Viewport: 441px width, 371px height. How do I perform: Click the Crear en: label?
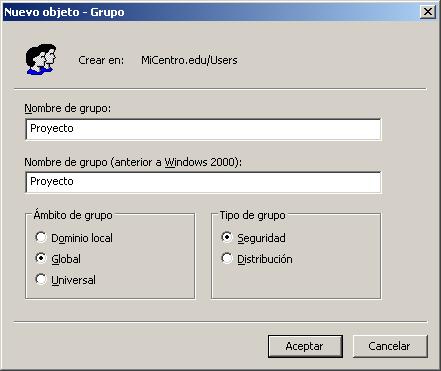(x=101, y=60)
